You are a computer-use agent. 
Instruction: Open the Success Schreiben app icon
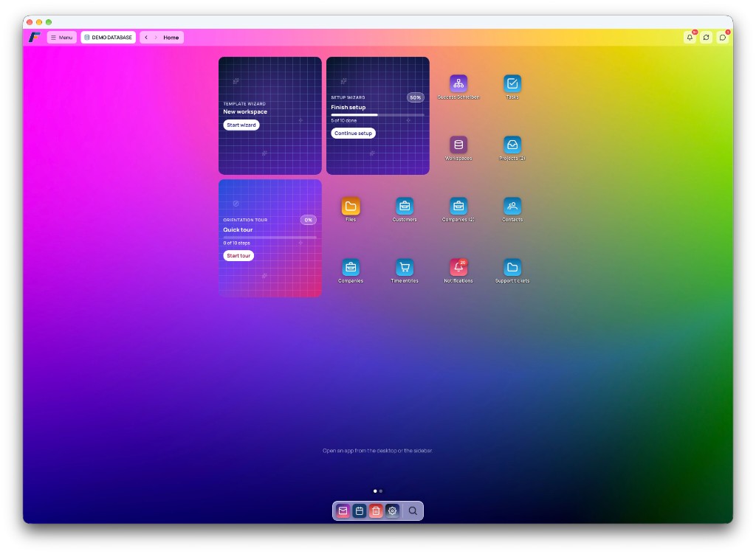click(x=458, y=84)
